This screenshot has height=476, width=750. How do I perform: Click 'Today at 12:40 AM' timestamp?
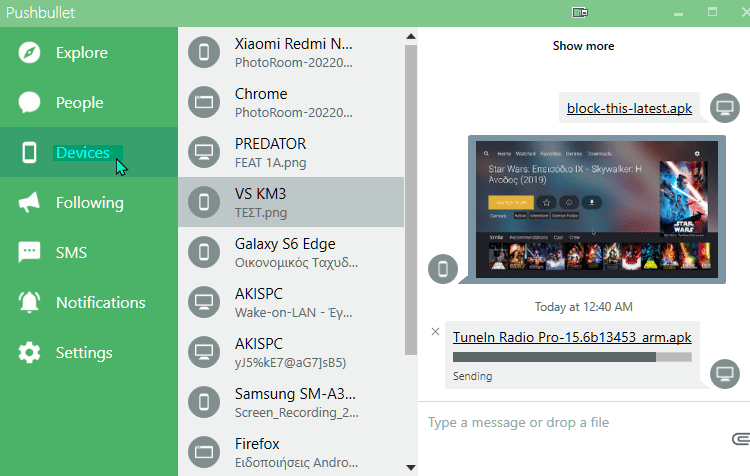pos(584,307)
